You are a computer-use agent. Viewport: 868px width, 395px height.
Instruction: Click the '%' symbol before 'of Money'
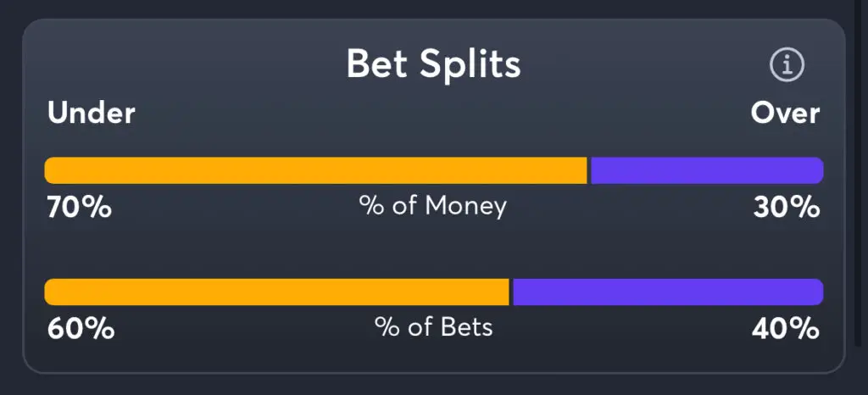point(370,206)
